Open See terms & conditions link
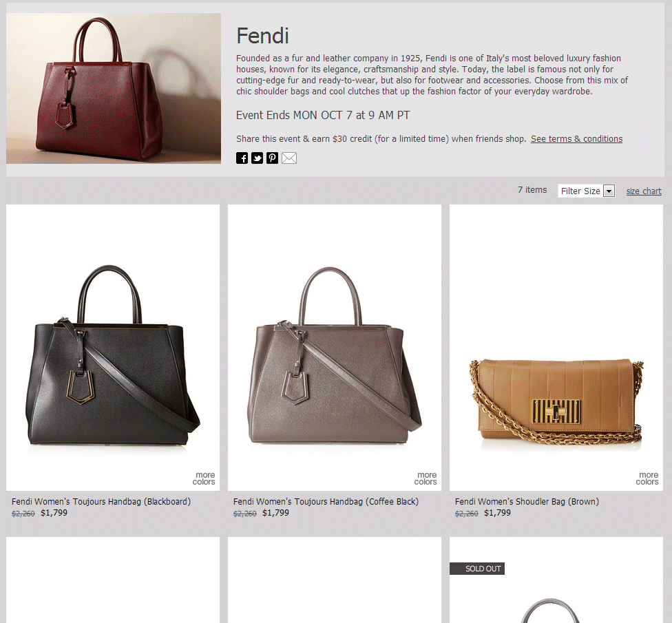The width and height of the screenshot is (672, 623). (576, 139)
